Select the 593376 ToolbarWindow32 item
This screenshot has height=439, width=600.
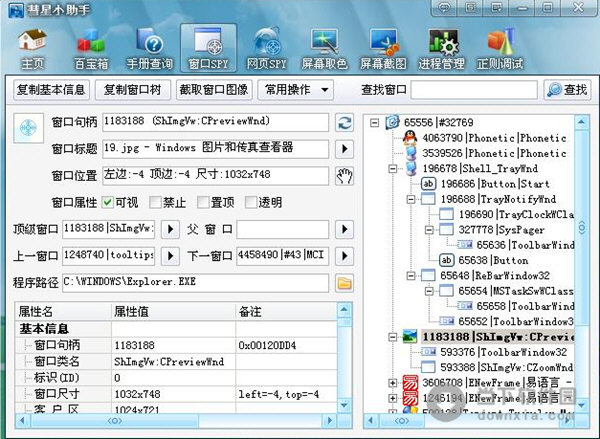[504, 352]
